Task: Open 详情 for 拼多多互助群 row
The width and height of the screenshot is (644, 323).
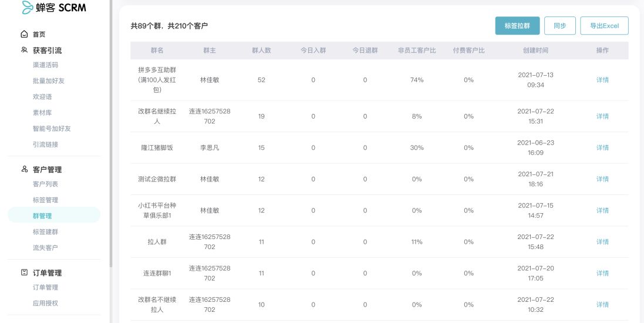Action: pyautogui.click(x=602, y=80)
